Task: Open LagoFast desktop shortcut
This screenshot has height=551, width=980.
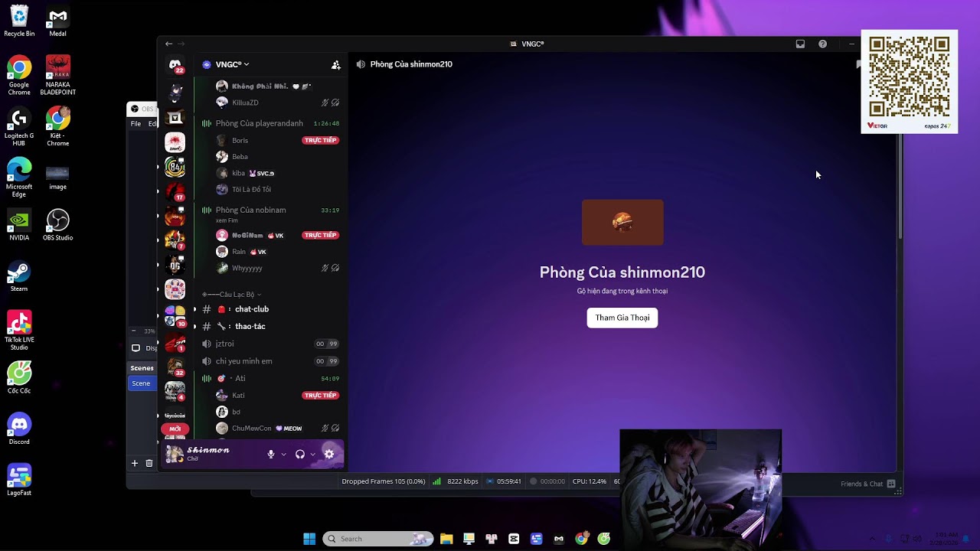Action: [19, 481]
